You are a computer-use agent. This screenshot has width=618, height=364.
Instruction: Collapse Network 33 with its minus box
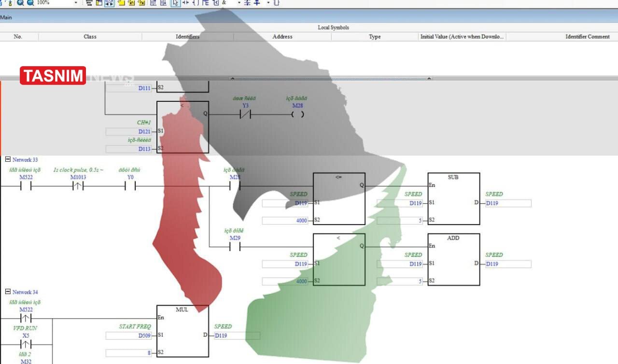click(8, 159)
